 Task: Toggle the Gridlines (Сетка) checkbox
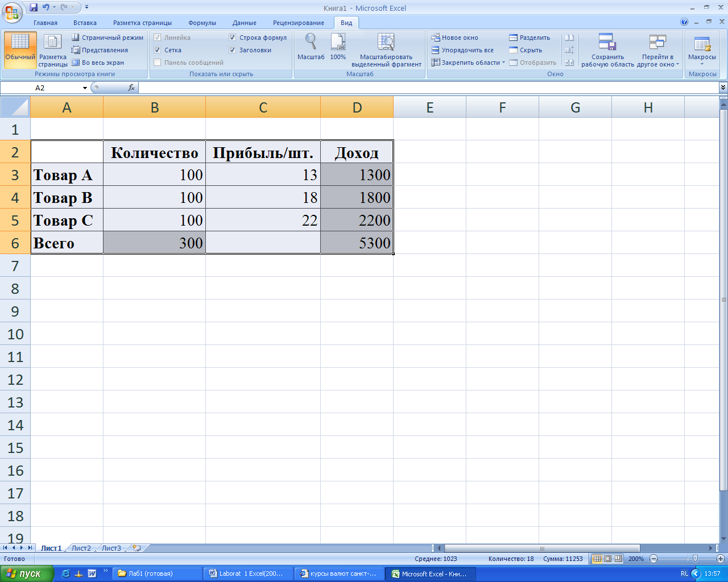tap(158, 50)
